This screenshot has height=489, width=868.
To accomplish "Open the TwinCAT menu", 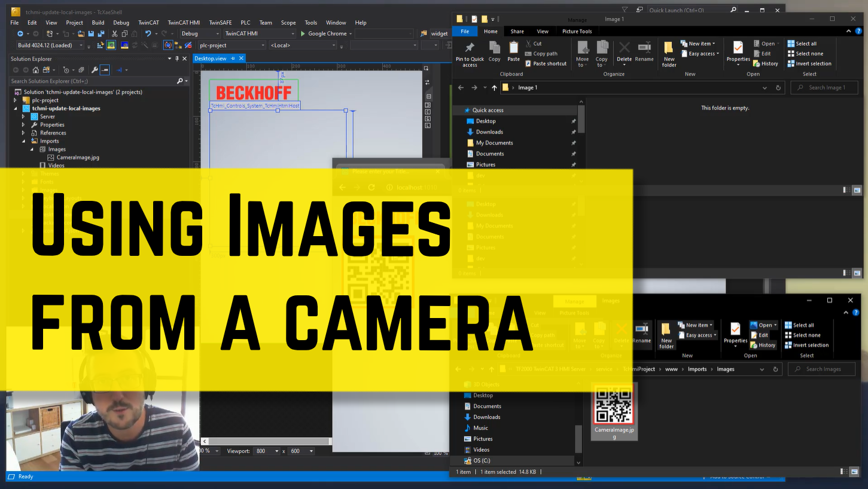I will (148, 23).
